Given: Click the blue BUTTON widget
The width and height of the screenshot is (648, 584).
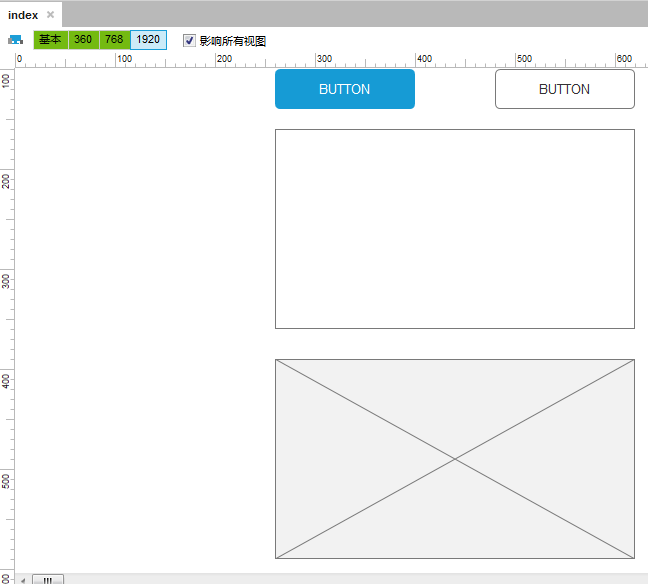Looking at the screenshot, I should click(344, 89).
